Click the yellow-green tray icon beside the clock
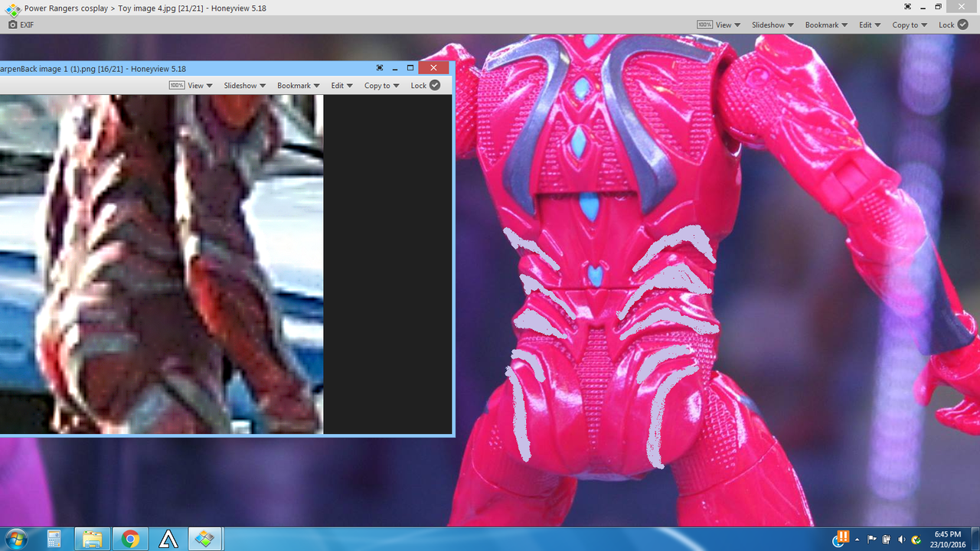The width and height of the screenshot is (980, 551). point(916,540)
